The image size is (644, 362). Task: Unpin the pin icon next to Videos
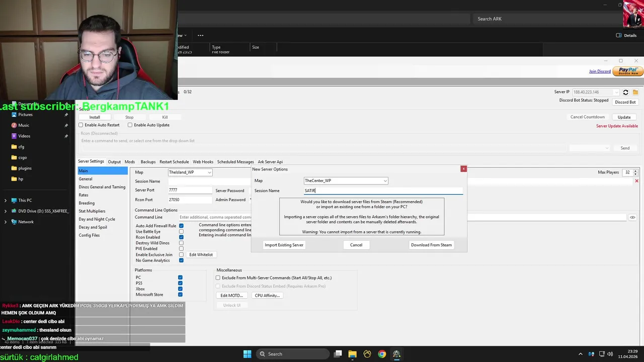[66, 136]
